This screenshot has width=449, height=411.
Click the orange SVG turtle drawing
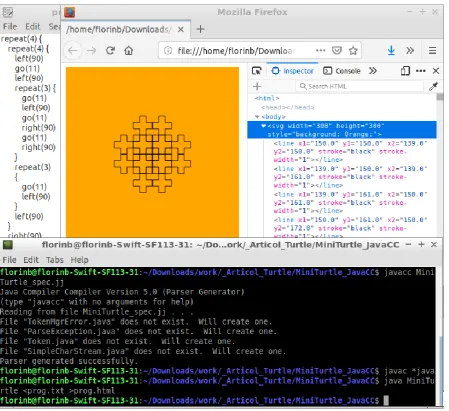click(152, 152)
